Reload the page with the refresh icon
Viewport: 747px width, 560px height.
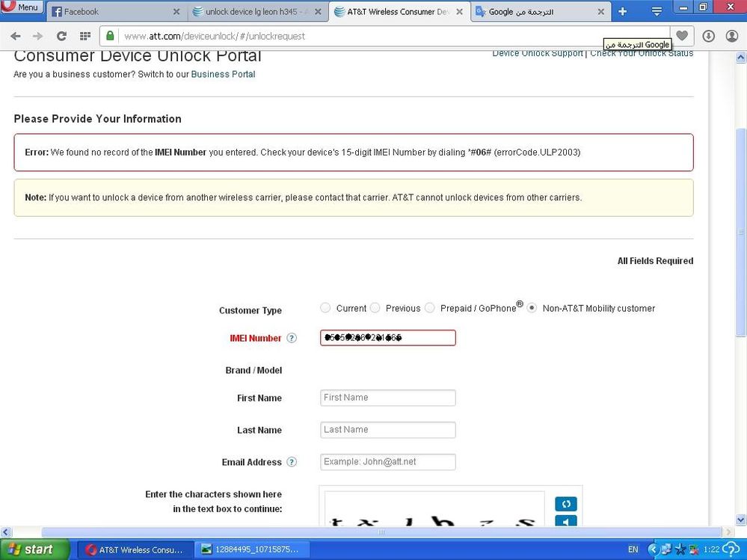[x=61, y=36]
